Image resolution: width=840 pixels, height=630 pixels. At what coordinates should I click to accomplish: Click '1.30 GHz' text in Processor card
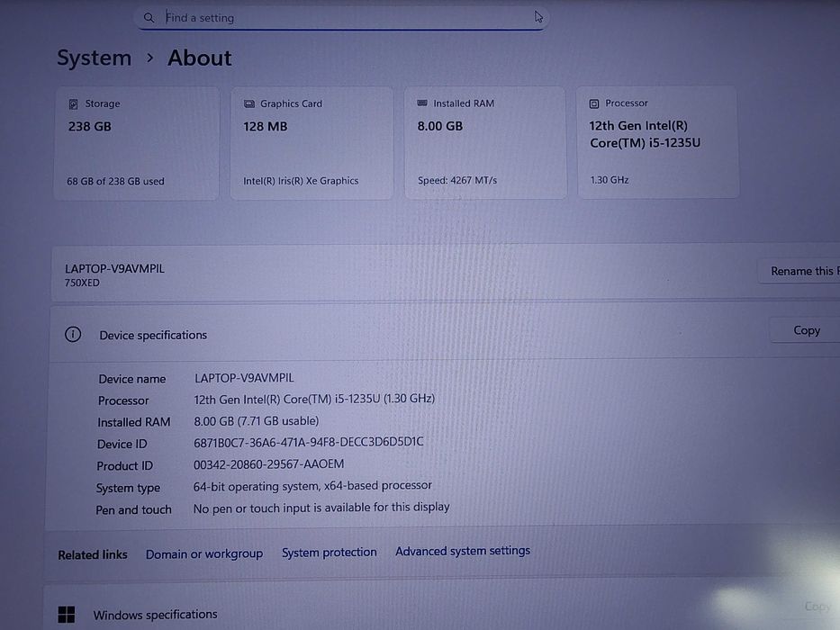[610, 180]
